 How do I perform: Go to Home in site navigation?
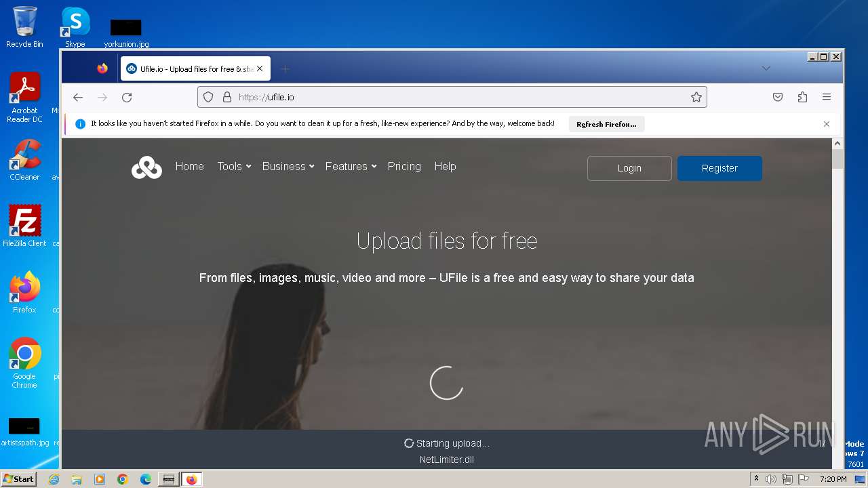click(x=190, y=166)
